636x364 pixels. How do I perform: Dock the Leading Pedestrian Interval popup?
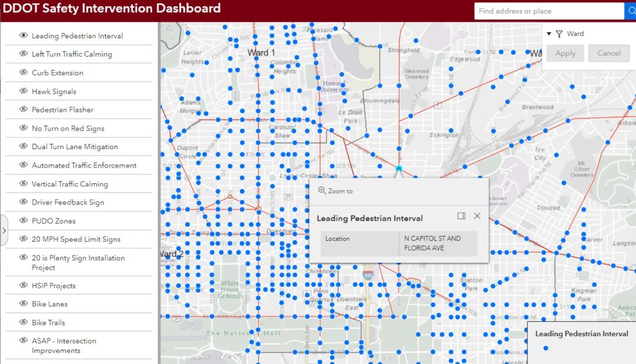461,216
